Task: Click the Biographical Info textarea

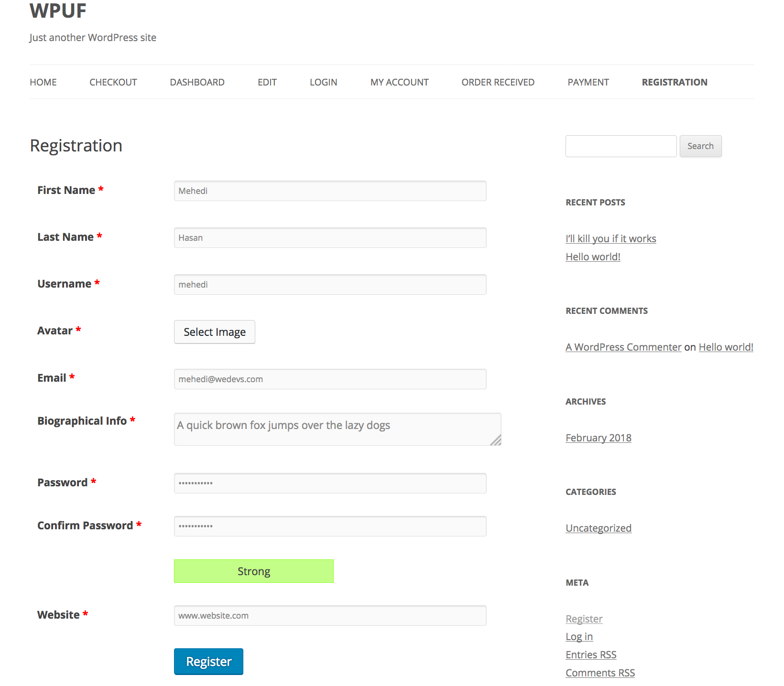Action: tap(338, 429)
